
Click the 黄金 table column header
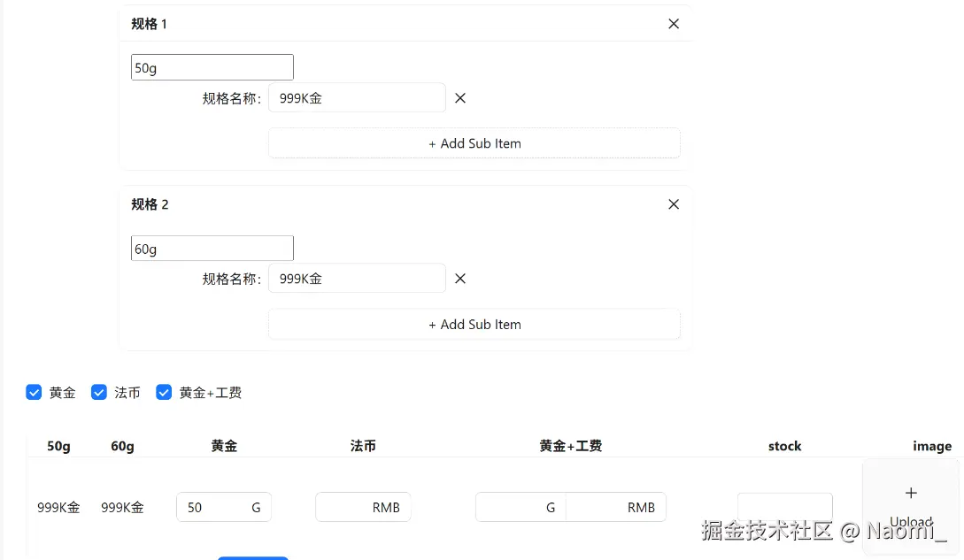pos(224,446)
